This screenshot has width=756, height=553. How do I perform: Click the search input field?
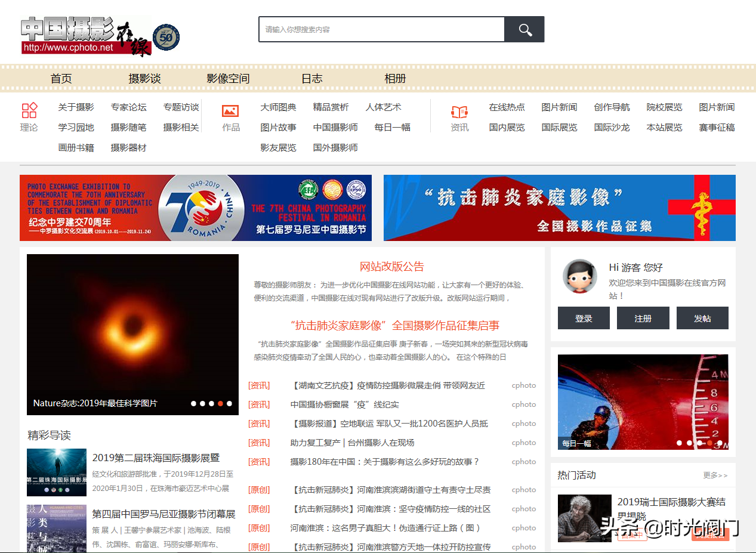click(382, 29)
